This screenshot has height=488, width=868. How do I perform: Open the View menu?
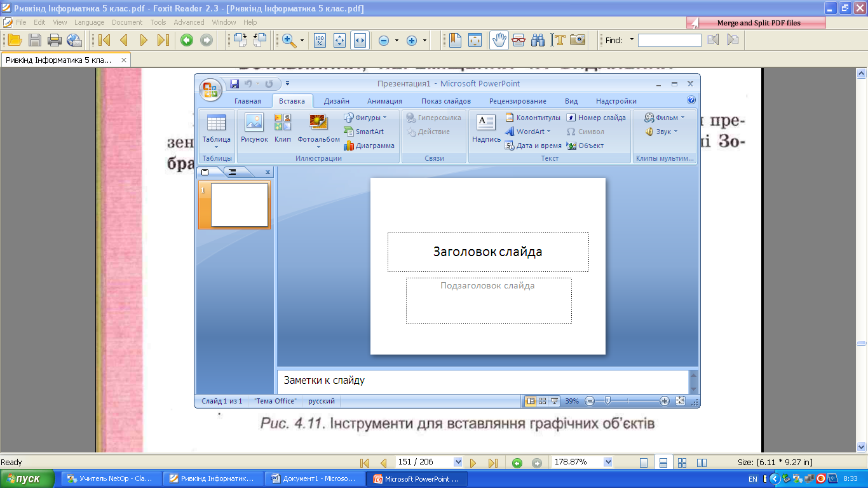[60, 22]
